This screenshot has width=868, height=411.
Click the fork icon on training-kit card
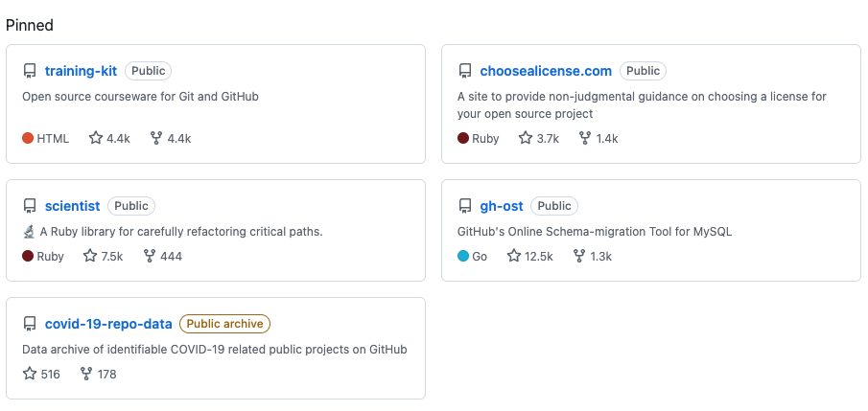coord(156,138)
